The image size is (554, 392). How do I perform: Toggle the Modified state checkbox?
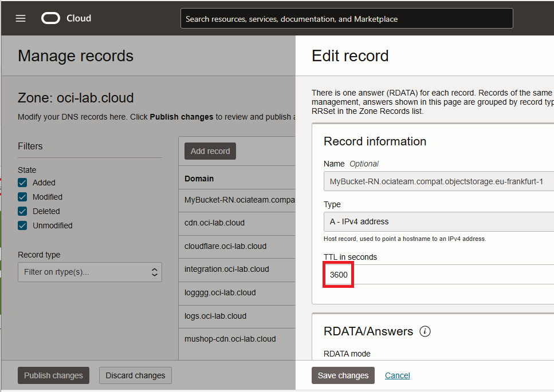coord(22,197)
